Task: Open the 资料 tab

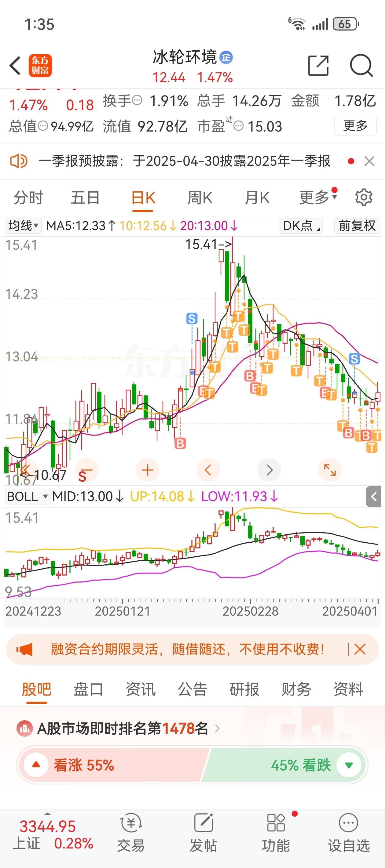Action: click(x=348, y=689)
